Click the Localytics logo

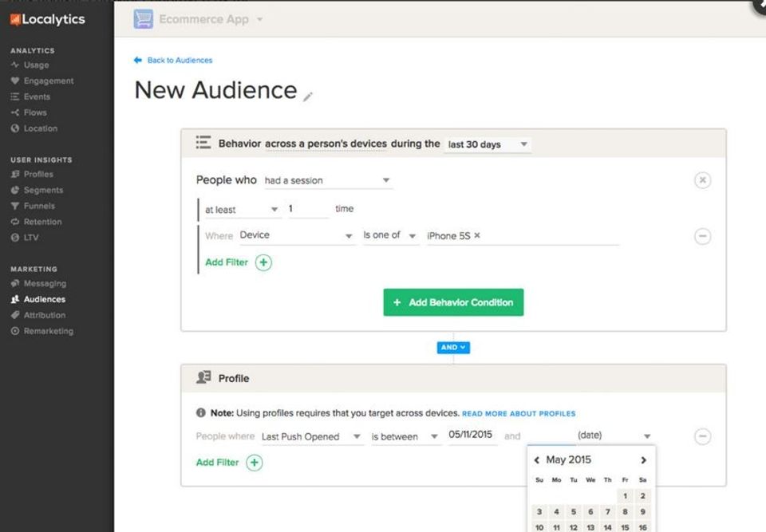point(47,19)
